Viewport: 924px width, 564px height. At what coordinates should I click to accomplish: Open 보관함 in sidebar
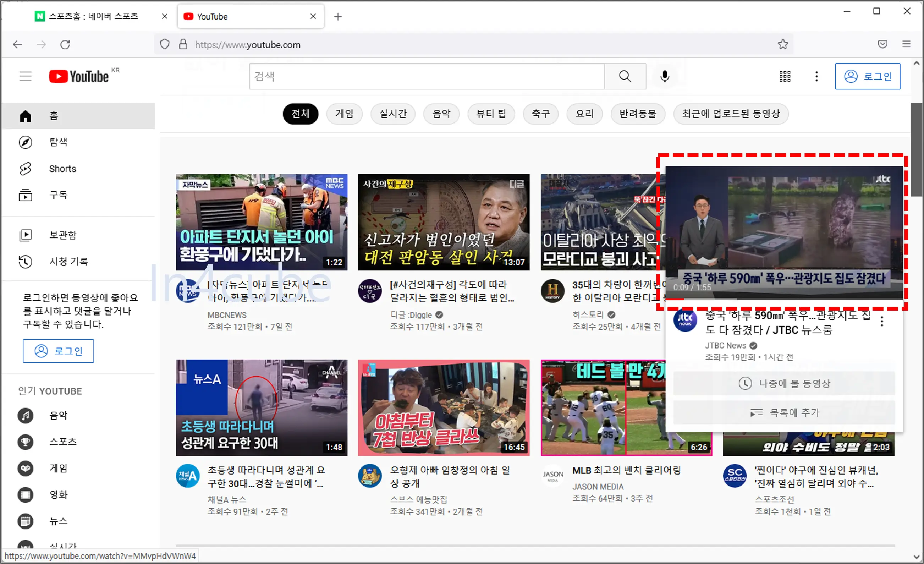pyautogui.click(x=78, y=235)
